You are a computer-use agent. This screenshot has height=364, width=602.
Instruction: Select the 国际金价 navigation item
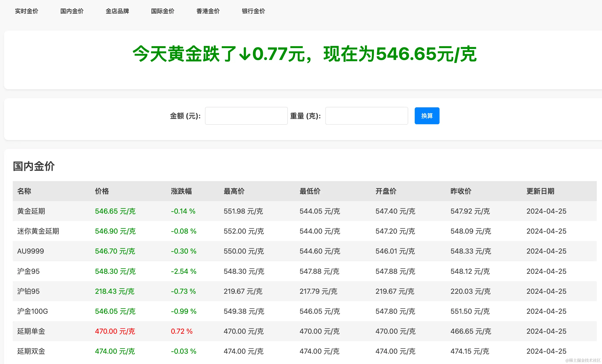[162, 11]
